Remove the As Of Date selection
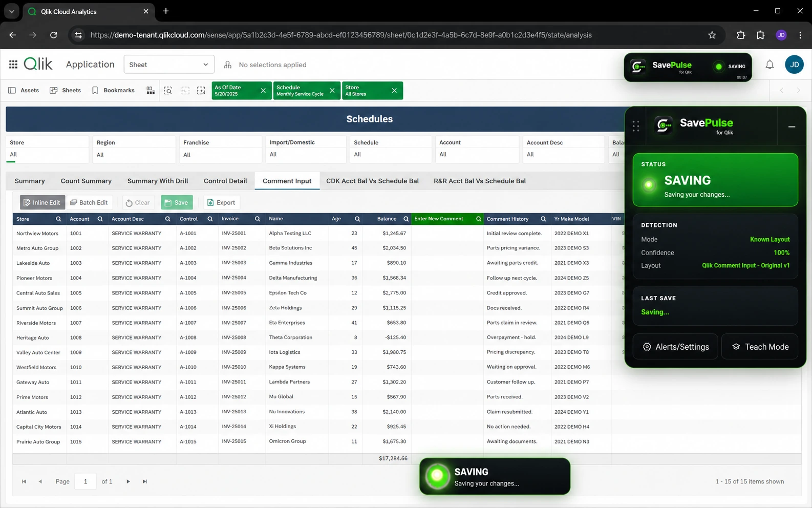 pos(263,91)
